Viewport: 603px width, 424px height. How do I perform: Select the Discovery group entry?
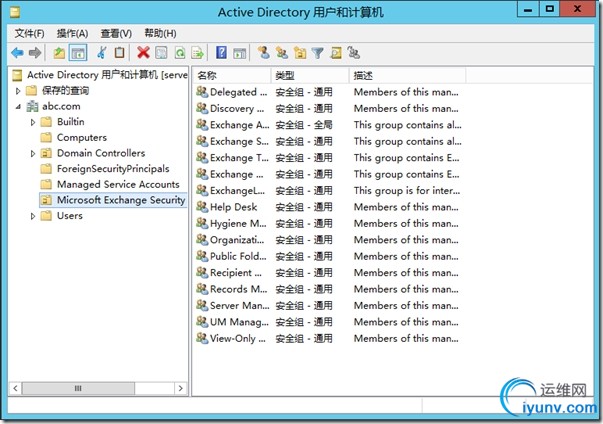pyautogui.click(x=230, y=109)
